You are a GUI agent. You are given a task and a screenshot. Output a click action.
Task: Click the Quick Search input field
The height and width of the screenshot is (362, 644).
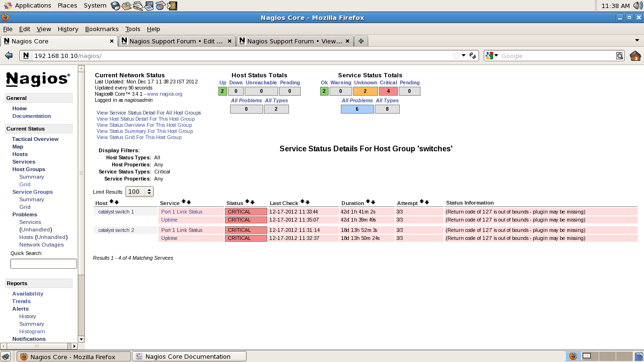(x=43, y=263)
